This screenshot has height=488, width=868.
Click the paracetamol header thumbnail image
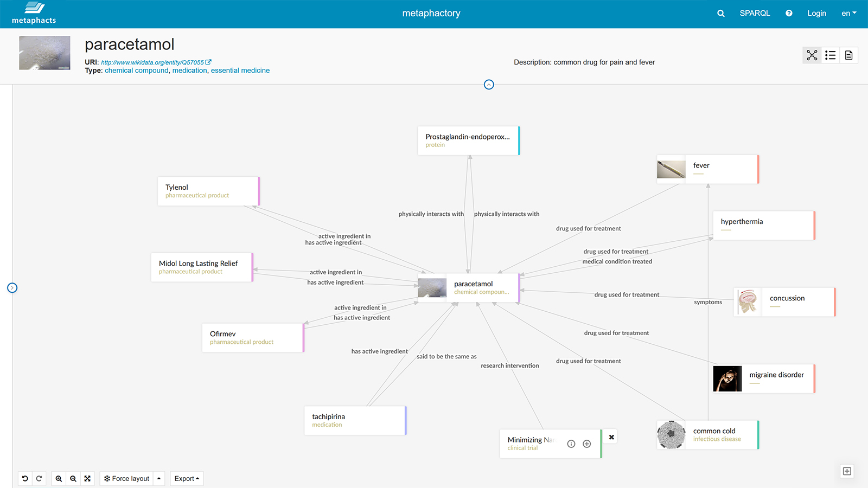tap(44, 53)
